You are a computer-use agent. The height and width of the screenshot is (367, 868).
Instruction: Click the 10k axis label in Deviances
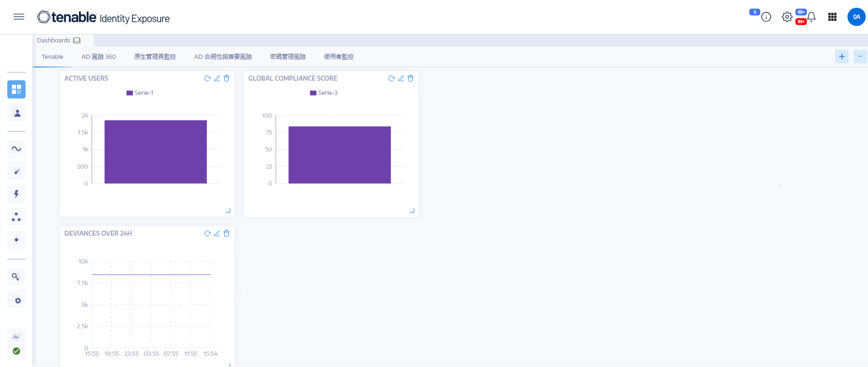click(83, 262)
